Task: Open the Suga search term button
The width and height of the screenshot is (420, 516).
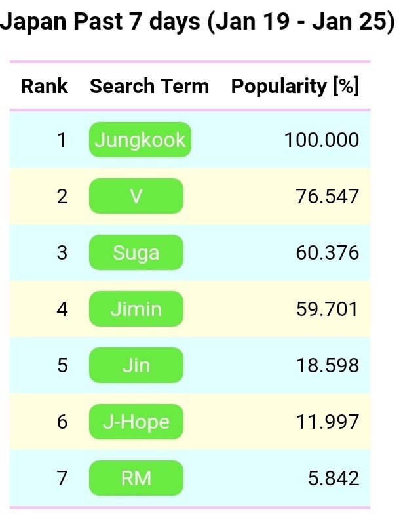Action: click(136, 252)
